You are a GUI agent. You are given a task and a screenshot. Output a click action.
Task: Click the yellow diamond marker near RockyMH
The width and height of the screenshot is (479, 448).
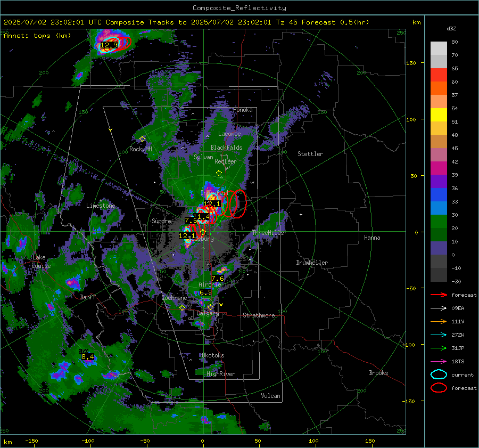coord(142,139)
